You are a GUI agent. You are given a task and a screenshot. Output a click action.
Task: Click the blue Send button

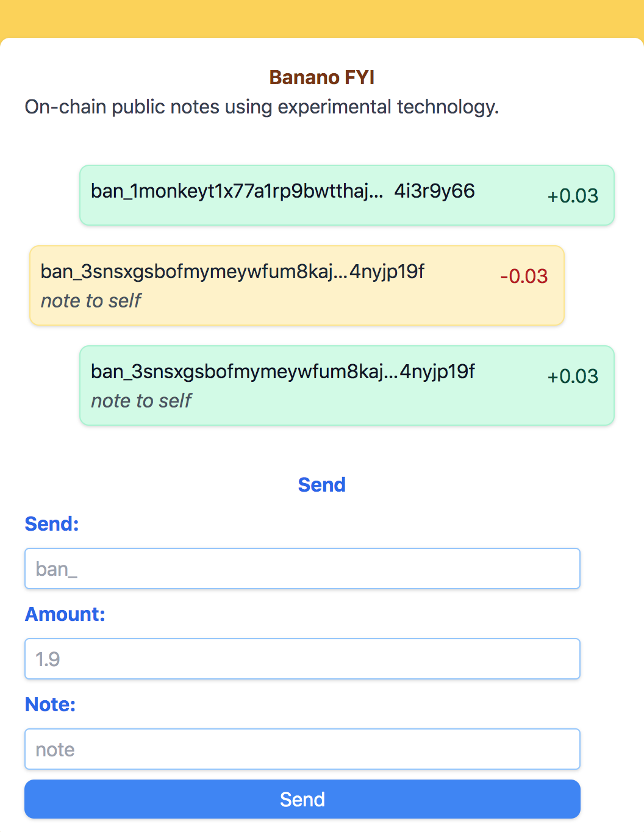click(x=302, y=799)
